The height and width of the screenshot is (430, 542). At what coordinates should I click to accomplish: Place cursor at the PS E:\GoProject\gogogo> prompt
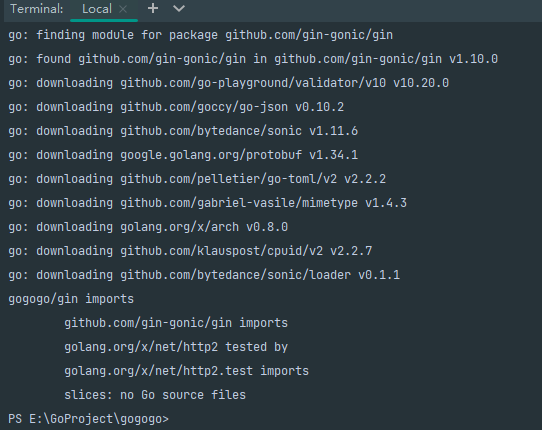[88, 419]
